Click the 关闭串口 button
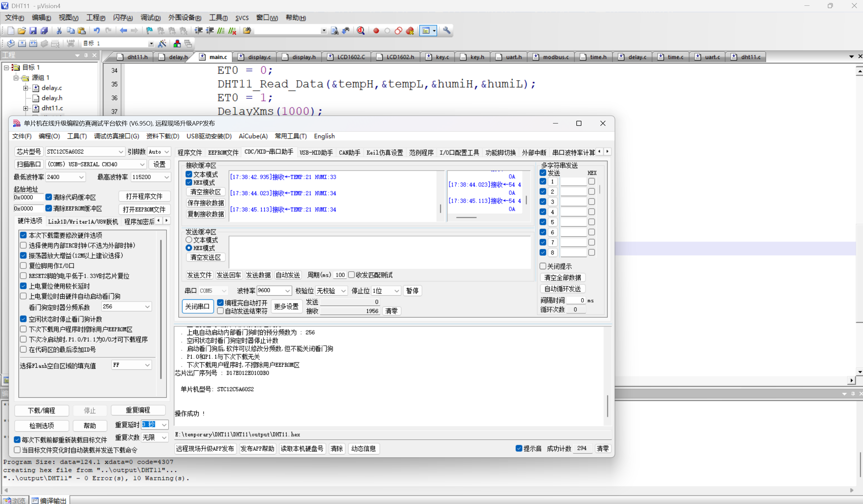This screenshot has height=504, width=863. pyautogui.click(x=197, y=306)
